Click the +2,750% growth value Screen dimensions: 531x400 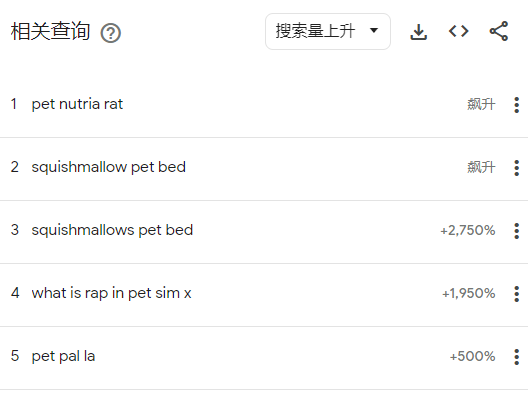point(468,231)
